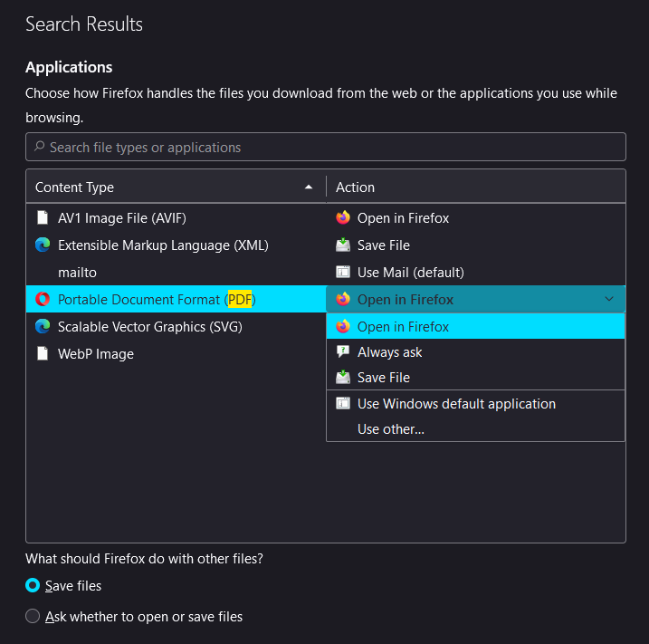Choose Save File in the PDF dropdown list

[x=475, y=378]
